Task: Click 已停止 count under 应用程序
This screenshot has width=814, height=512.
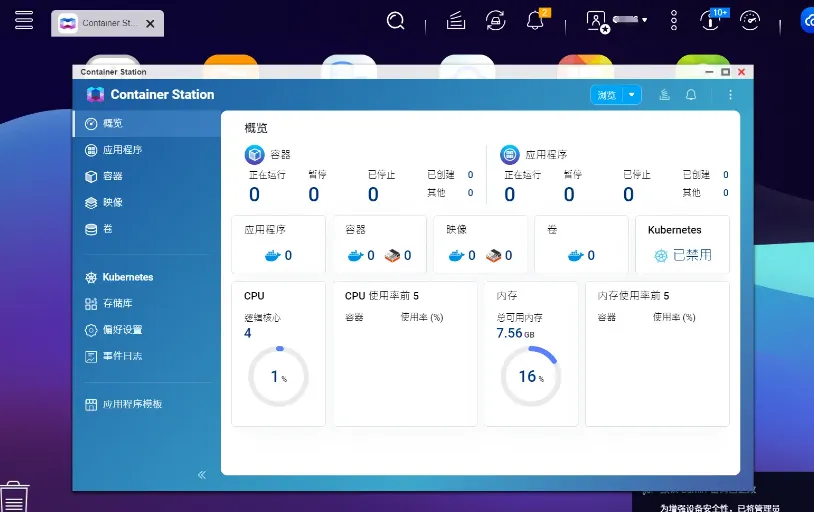Action: 628,195
